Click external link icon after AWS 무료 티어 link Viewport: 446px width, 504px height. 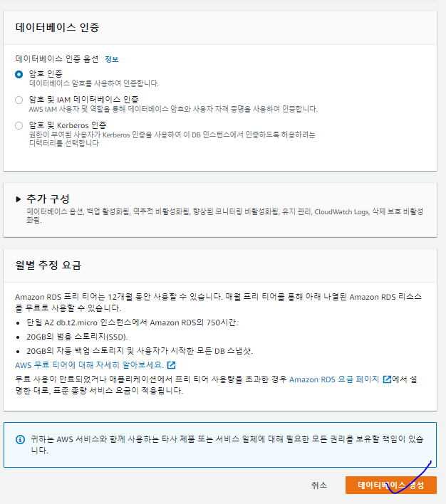[171, 364]
